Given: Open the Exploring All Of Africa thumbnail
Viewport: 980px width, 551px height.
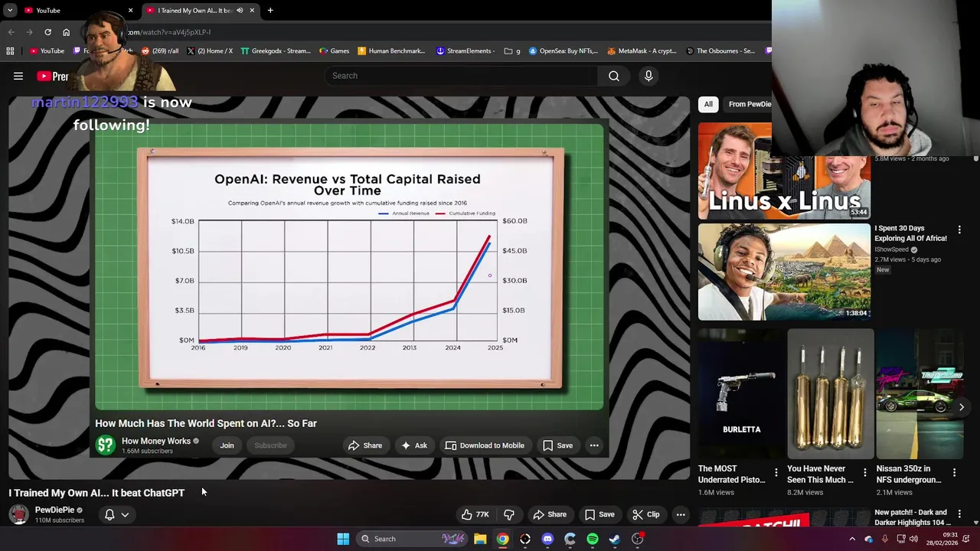Looking at the screenshot, I should [784, 272].
